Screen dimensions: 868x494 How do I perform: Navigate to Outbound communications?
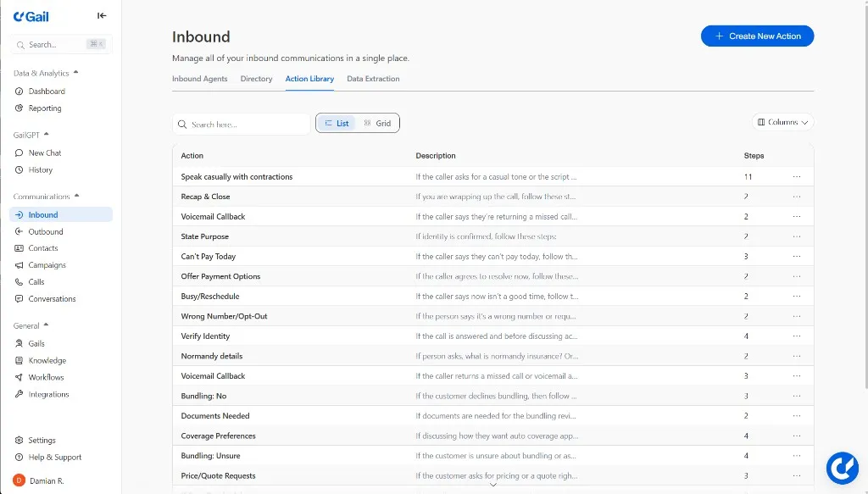tap(46, 232)
